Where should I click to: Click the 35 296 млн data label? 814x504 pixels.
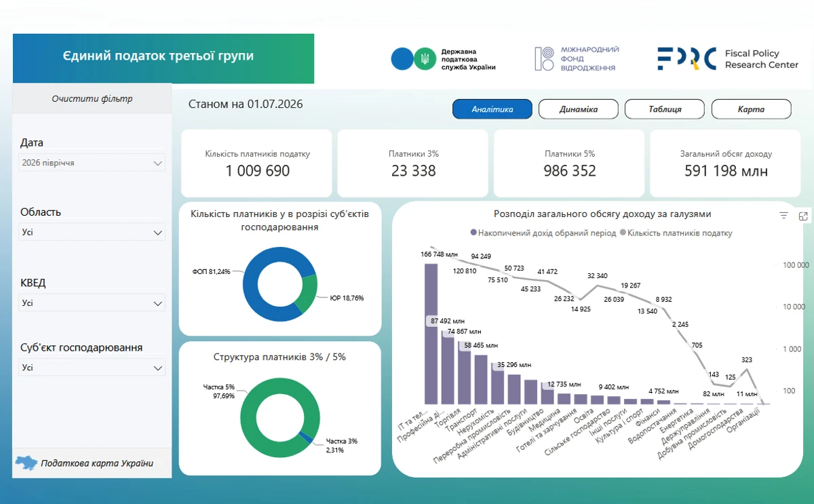click(x=513, y=365)
